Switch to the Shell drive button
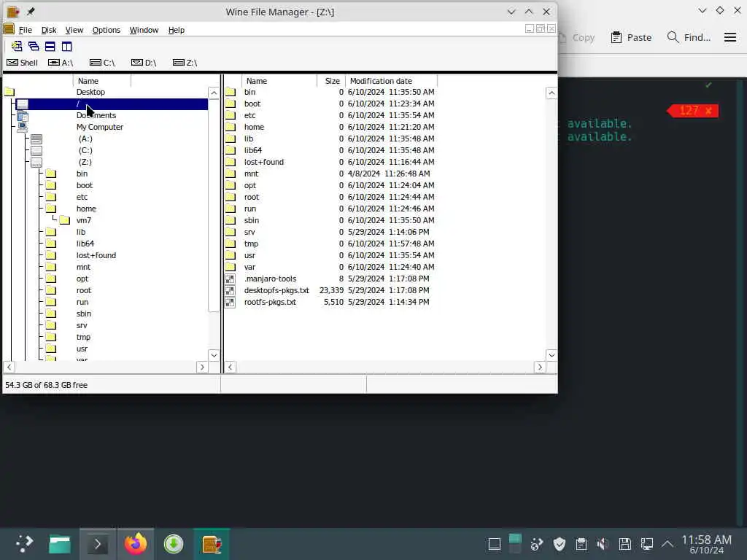The image size is (747, 560). 23,63
